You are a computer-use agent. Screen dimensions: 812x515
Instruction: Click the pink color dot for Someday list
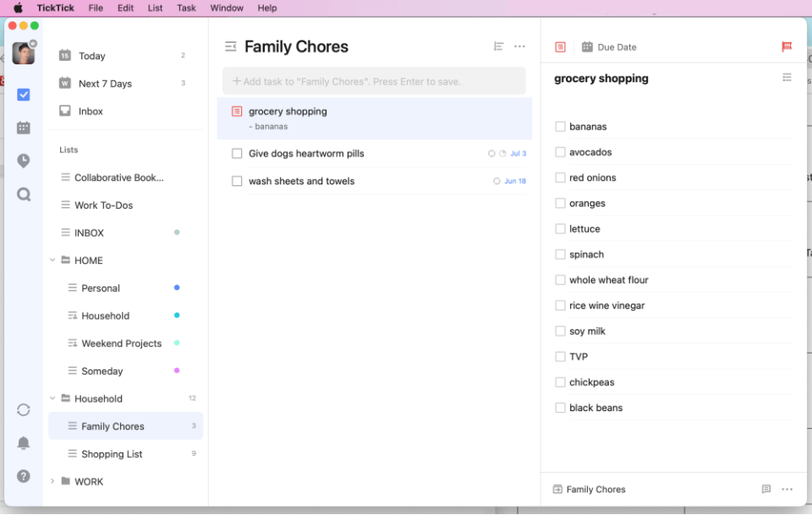[x=177, y=370]
